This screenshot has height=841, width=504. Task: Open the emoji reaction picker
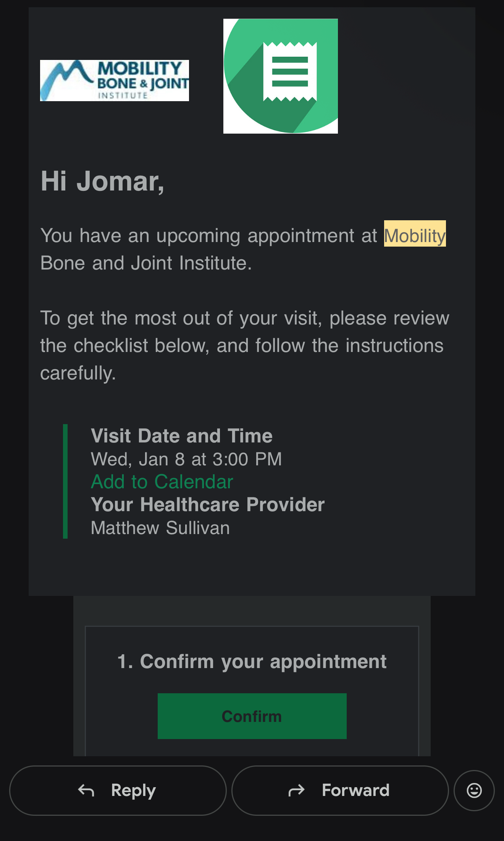[x=474, y=790]
